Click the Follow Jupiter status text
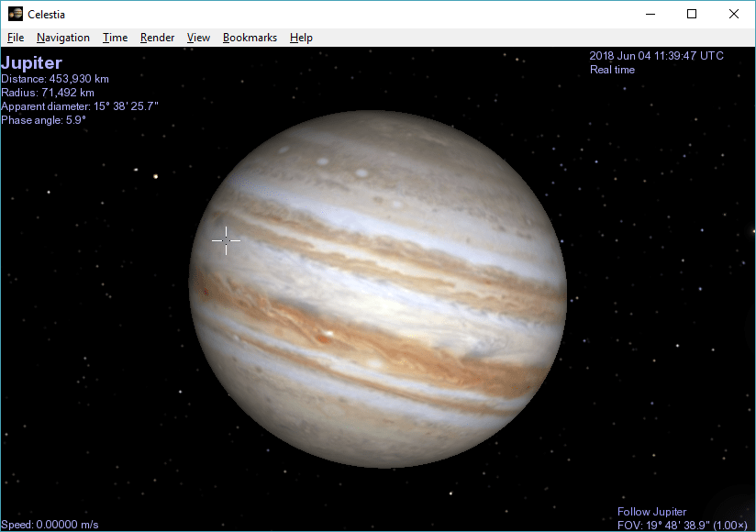The height and width of the screenshot is (532, 756). [651, 512]
